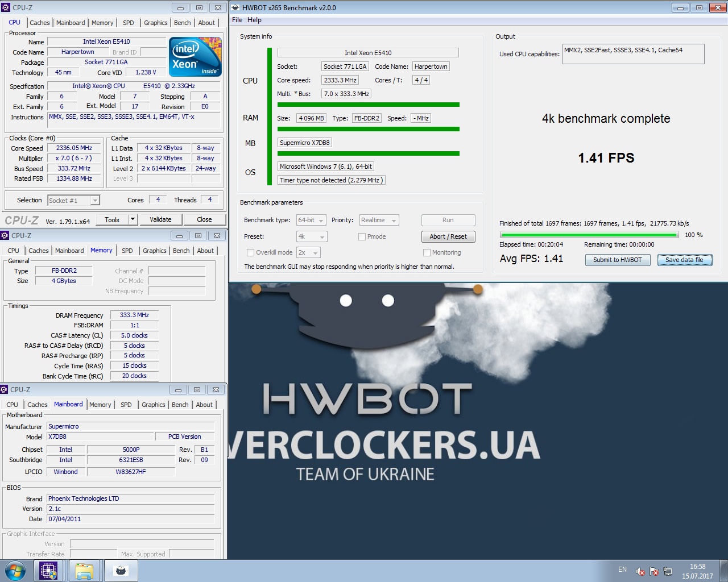This screenshot has height=582, width=728.
Task: Click the title icon of the CPU-Z window showing the CPU tab
Action: (x=6, y=7)
